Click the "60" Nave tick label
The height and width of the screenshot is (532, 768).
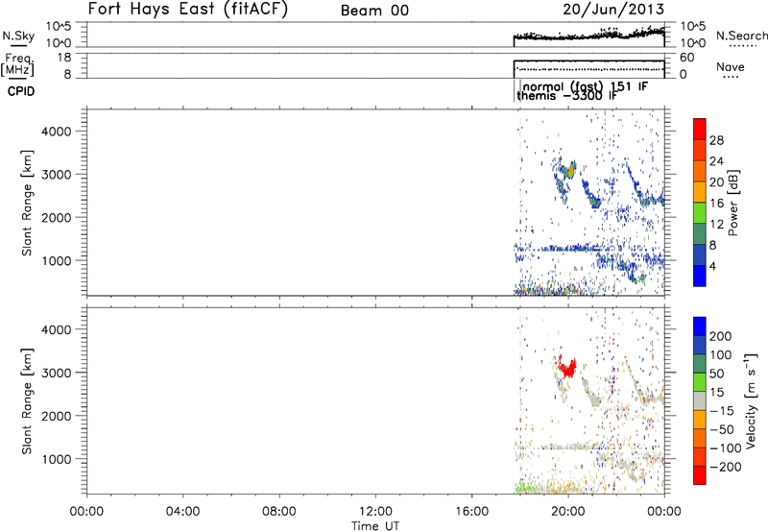(x=686, y=58)
